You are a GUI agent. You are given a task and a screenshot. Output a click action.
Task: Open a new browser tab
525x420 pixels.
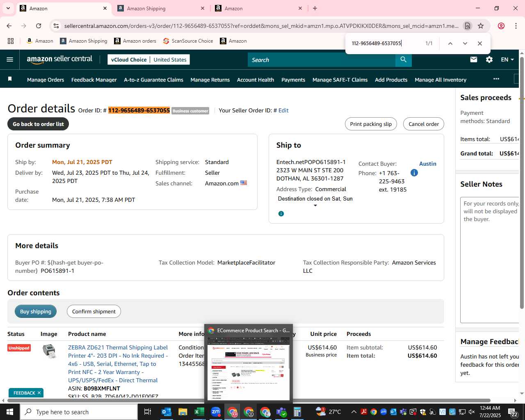[x=315, y=8]
